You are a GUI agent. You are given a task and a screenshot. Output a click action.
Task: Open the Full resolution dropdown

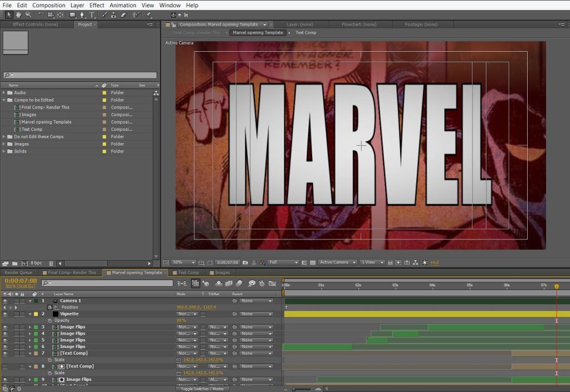pyautogui.click(x=283, y=263)
